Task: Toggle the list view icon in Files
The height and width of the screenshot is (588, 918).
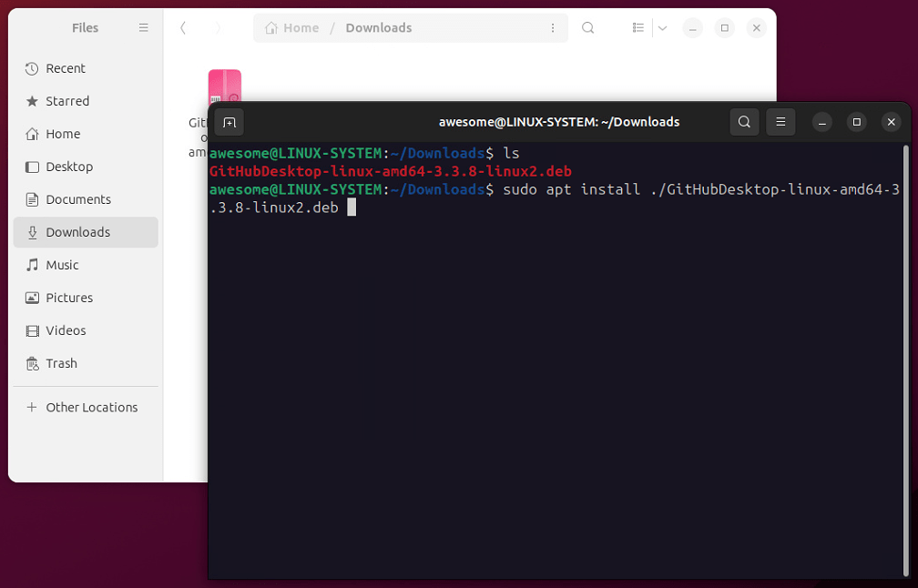Action: point(637,28)
